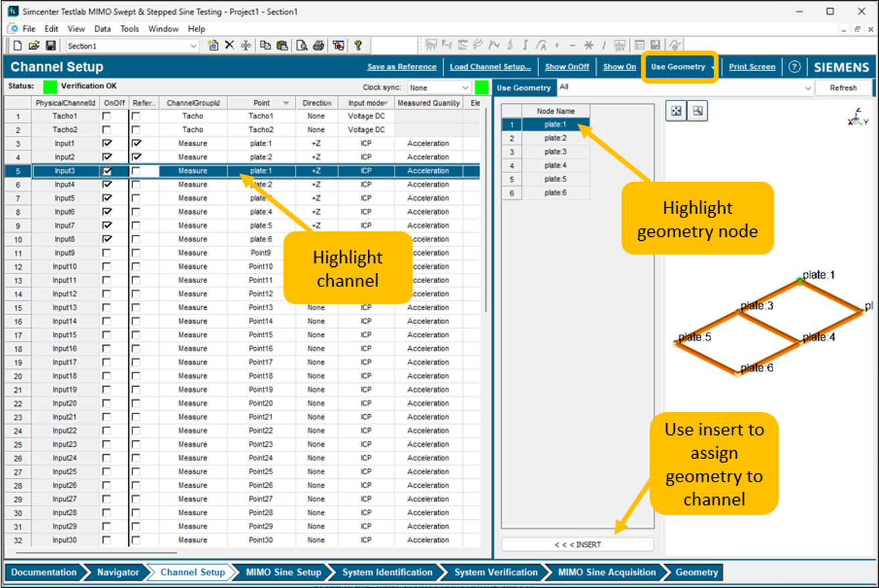Click the yellow question mark help icon
This screenshot has width=879, height=588.
tap(358, 45)
